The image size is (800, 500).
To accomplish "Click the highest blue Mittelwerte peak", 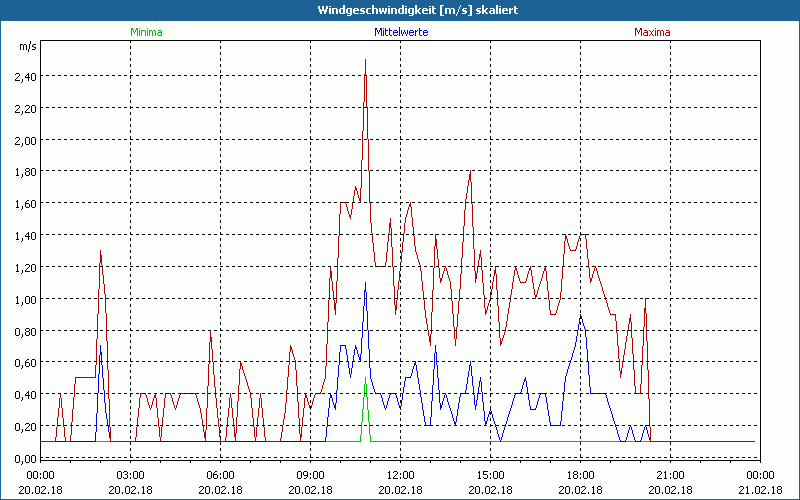I will [366, 284].
